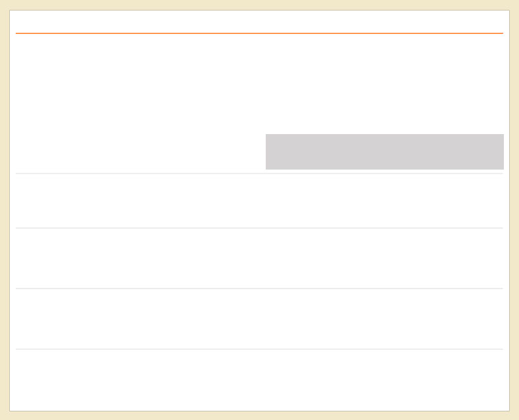Click the right end of the orange line
Image resolution: width=519 pixels, height=420 pixels.
502,33
